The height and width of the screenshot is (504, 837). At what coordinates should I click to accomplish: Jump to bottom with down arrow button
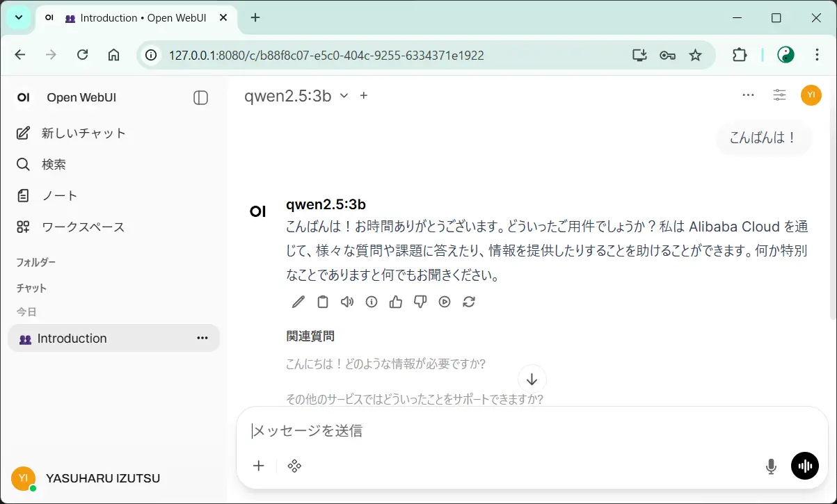[532, 380]
